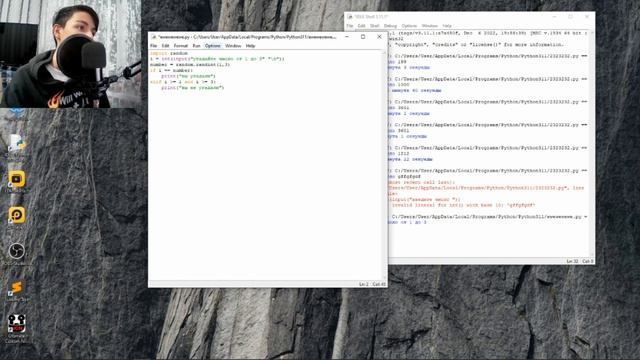Open Options menu in the IDLE Shell window
The width and height of the screenshot is (640, 360).
(409, 26)
